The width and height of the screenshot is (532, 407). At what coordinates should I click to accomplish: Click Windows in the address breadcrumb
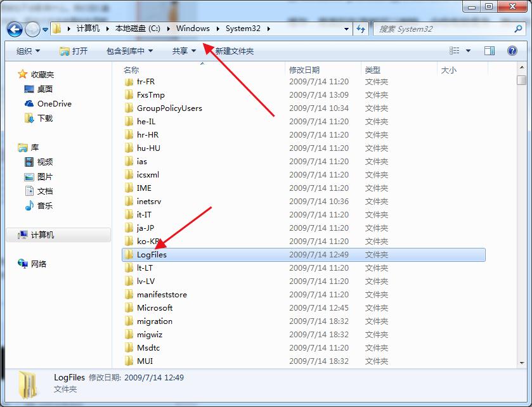193,29
